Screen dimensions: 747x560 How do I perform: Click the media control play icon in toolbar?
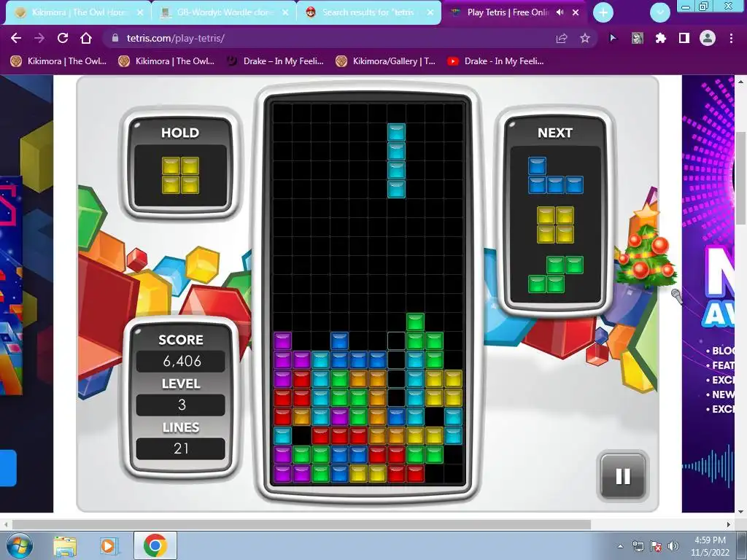tap(613, 38)
